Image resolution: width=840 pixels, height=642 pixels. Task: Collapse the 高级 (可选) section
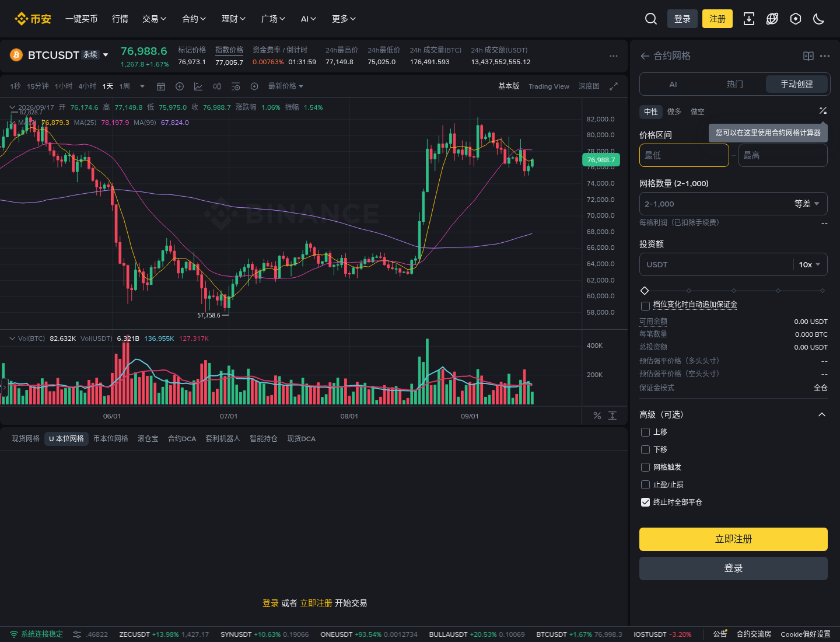click(x=822, y=414)
